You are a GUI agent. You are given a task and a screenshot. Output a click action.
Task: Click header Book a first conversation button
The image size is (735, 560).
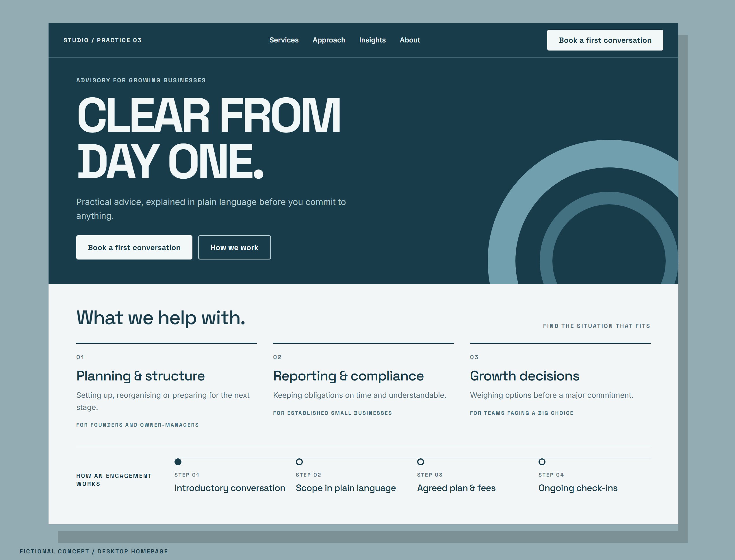605,40
